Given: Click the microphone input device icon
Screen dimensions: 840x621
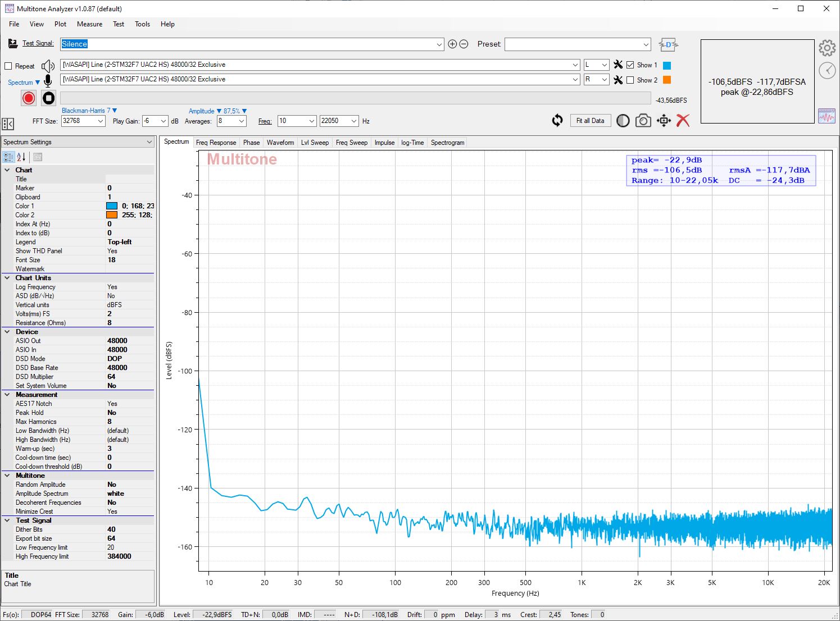Looking at the screenshot, I should [x=48, y=80].
